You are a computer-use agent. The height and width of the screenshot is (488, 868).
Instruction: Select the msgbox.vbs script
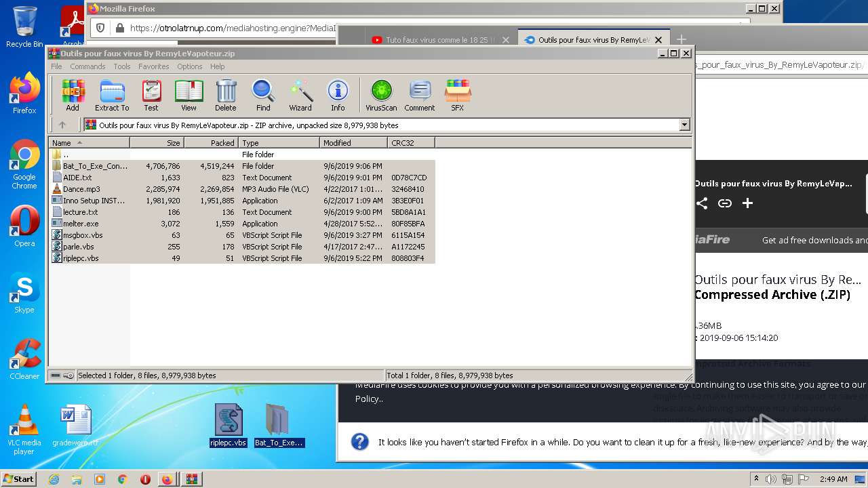tap(242, 235)
